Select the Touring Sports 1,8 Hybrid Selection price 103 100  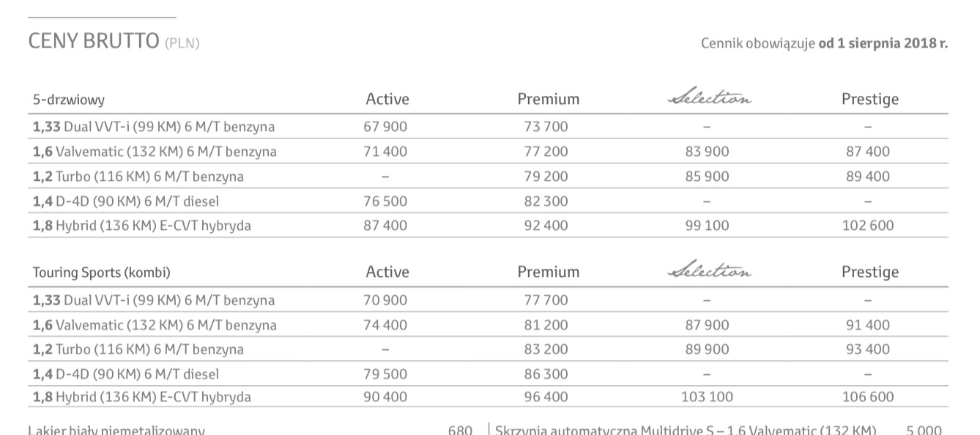coord(707,397)
